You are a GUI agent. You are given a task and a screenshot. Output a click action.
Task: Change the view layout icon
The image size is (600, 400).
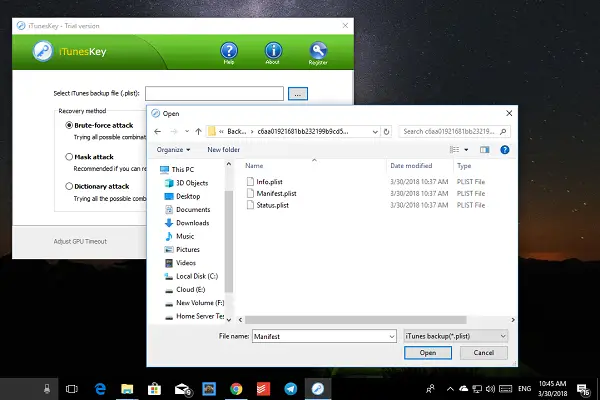click(454, 150)
